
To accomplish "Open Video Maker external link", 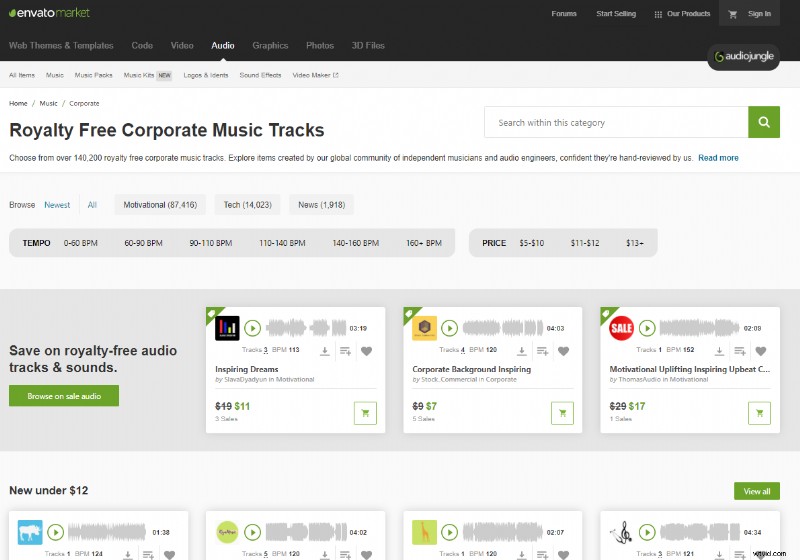I will click(x=315, y=75).
